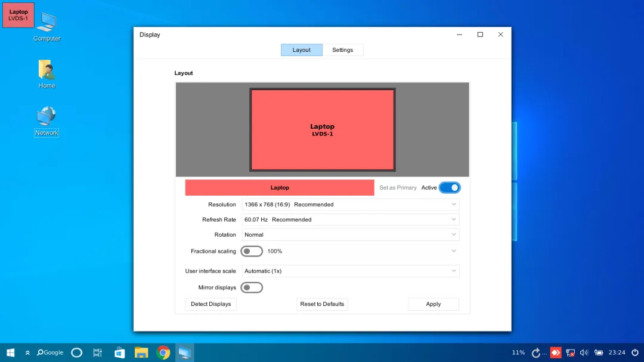Minimize the Display window

click(x=459, y=35)
